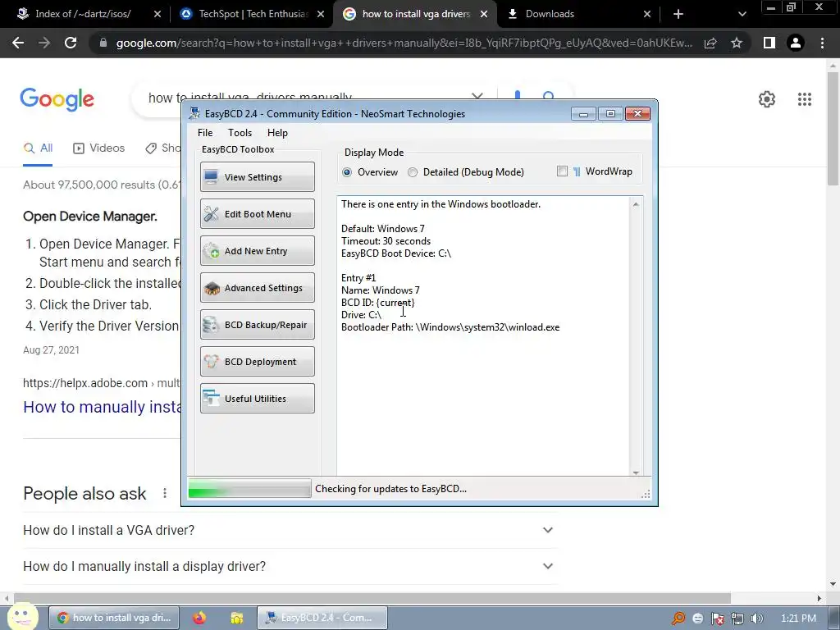Click the up arrow of the EasyBCD text scrollbar

[x=636, y=204]
